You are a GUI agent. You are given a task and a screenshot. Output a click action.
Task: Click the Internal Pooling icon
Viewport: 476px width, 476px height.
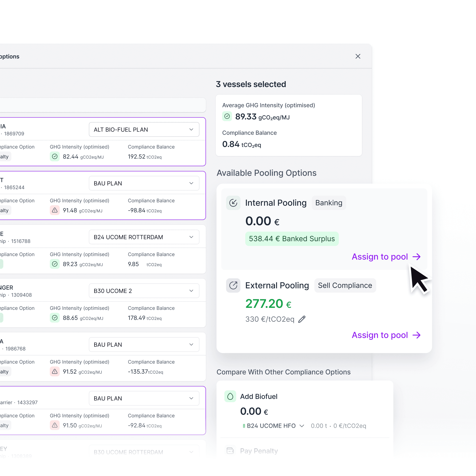(x=233, y=203)
